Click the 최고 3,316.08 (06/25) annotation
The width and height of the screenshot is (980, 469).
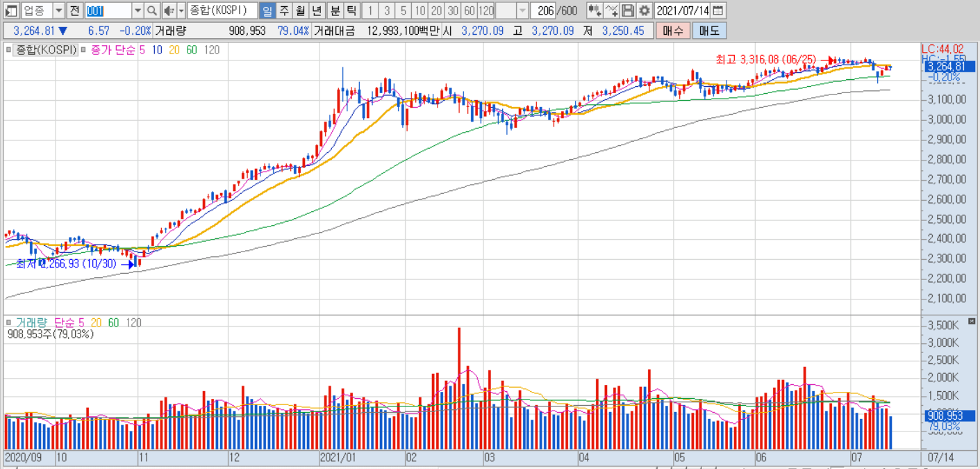tap(765, 60)
